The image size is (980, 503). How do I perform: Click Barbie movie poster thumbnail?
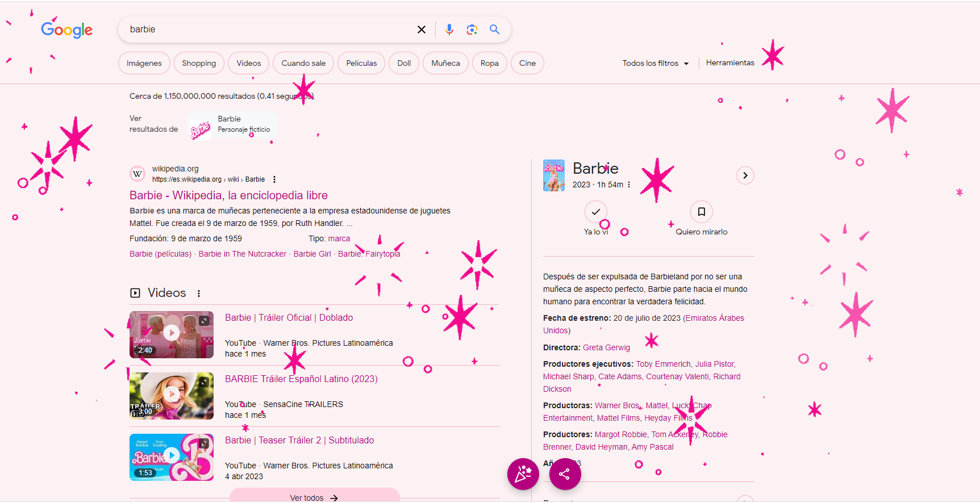(x=554, y=175)
